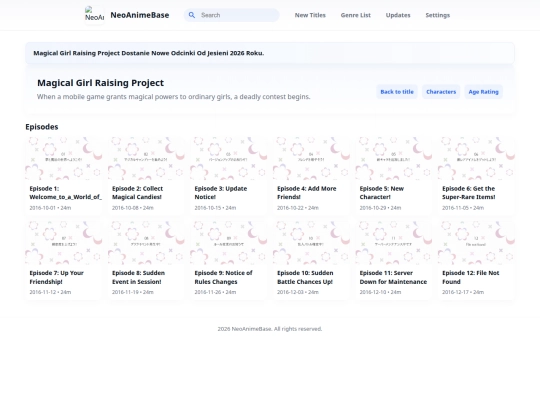Click the date text '2016-12-03 • 24m'
540x405 pixels.
coord(298,292)
